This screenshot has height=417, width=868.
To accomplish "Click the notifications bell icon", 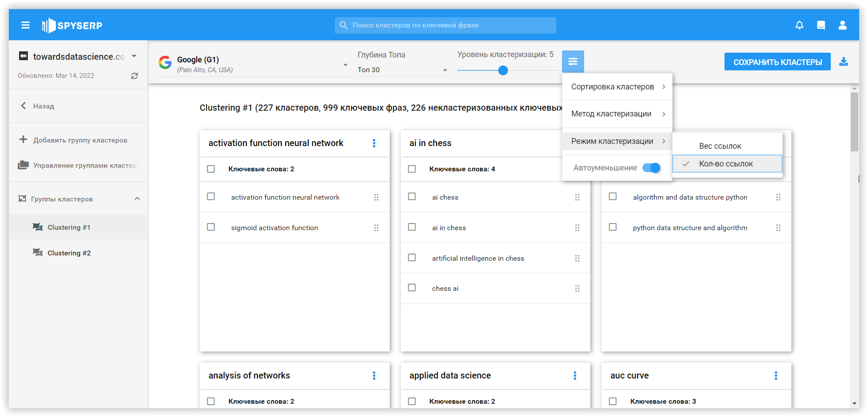I will [799, 25].
